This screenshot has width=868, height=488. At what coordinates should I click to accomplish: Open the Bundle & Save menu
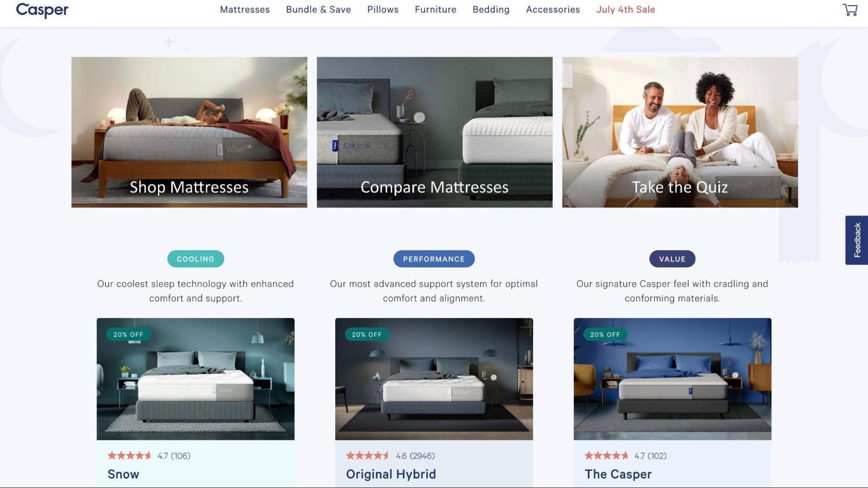point(318,10)
